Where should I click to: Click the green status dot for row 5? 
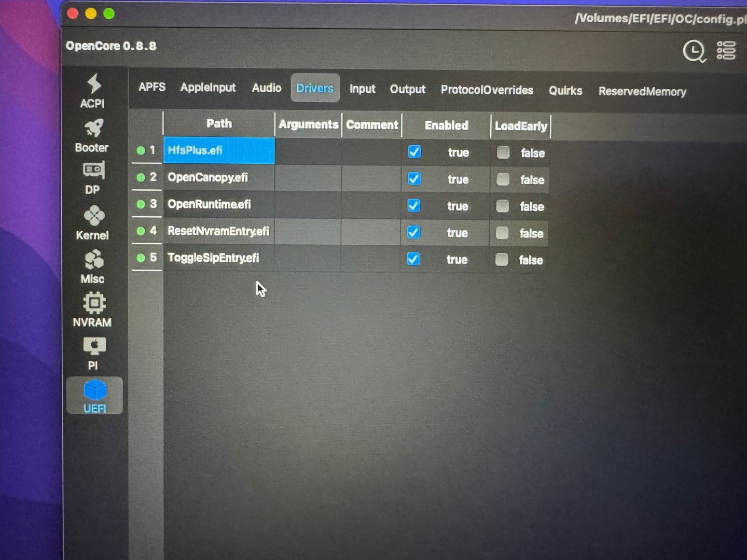click(141, 258)
